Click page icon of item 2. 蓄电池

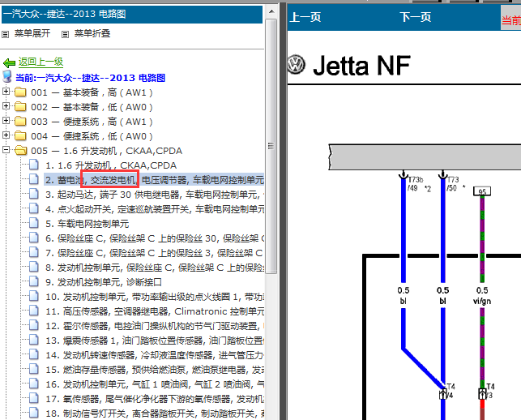[x=33, y=179]
